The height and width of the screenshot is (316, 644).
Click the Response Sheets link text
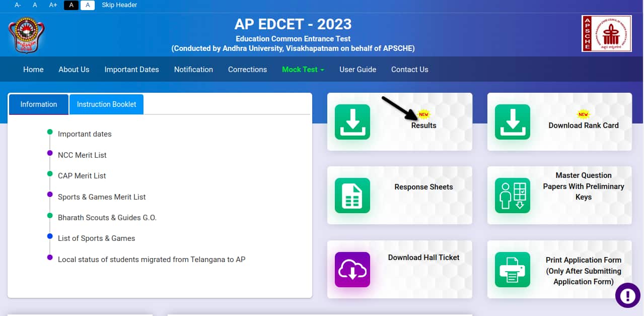click(424, 187)
